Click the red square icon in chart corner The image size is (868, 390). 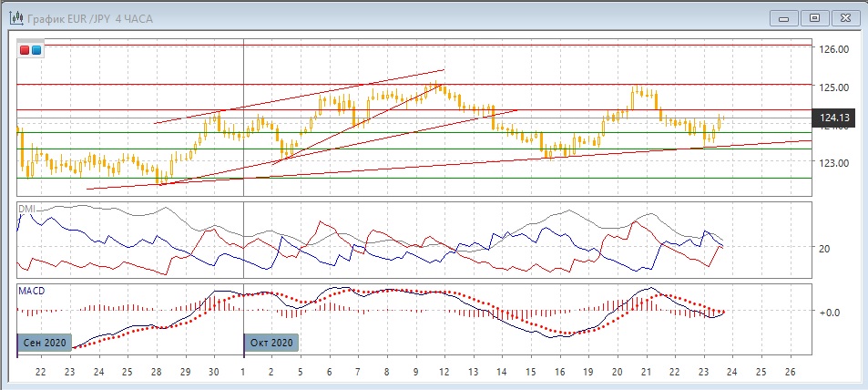tap(25, 50)
